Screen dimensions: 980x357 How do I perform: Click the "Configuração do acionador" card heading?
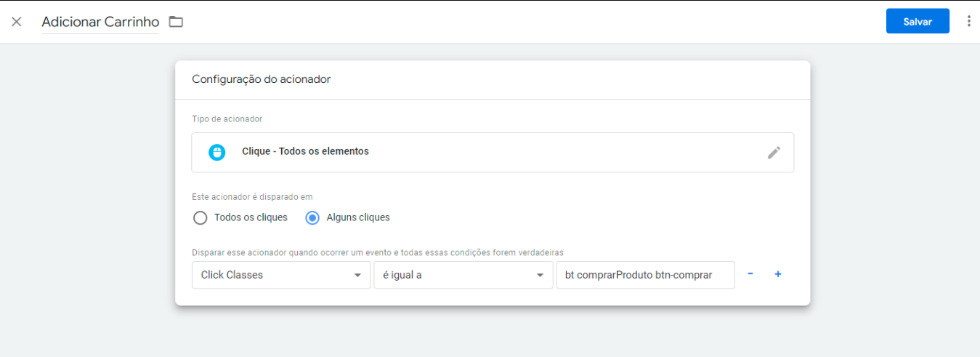pos(261,79)
